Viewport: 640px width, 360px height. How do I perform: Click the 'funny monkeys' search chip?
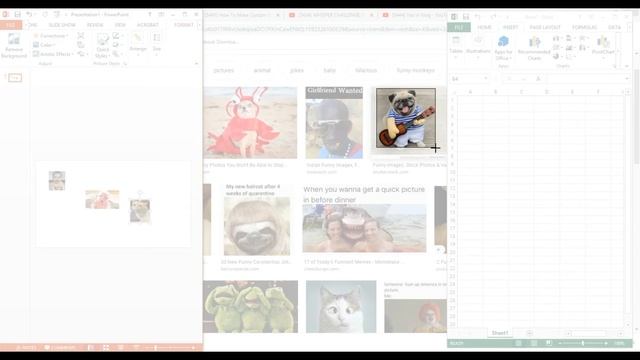[x=416, y=70]
